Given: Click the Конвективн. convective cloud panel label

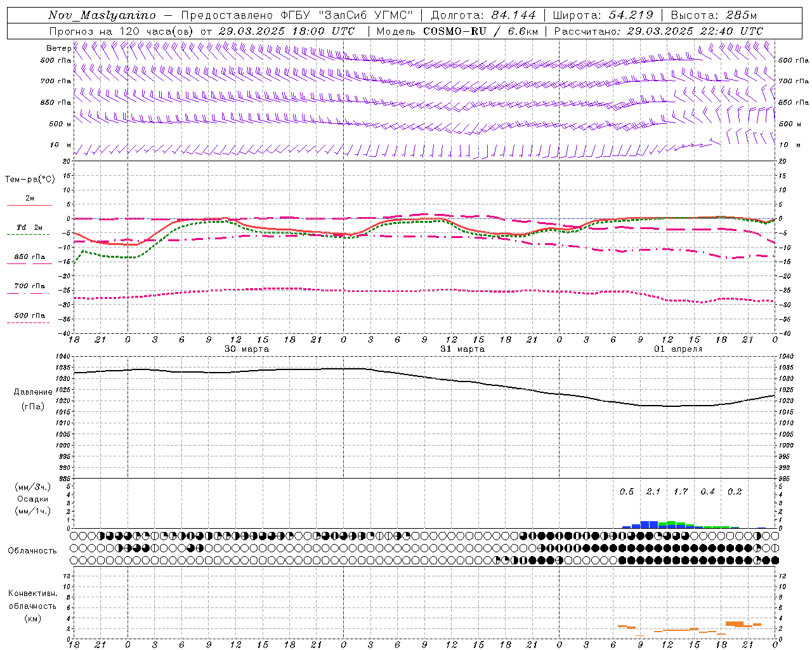Looking at the screenshot, I should click(x=32, y=594).
